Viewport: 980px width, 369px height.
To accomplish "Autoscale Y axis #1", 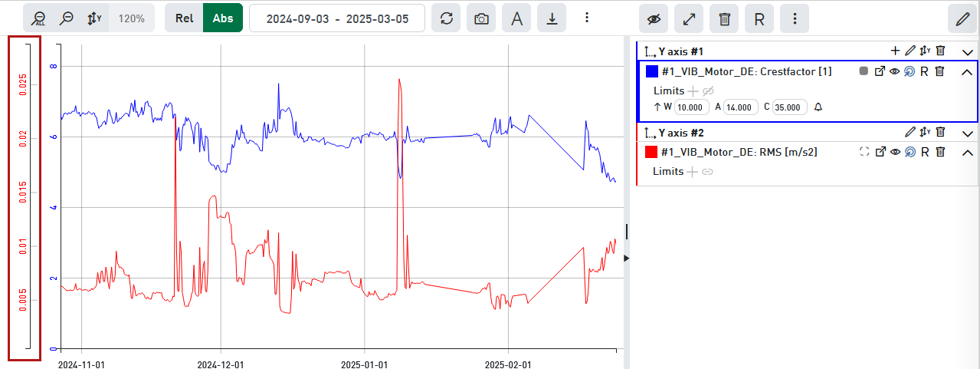I will (926, 51).
